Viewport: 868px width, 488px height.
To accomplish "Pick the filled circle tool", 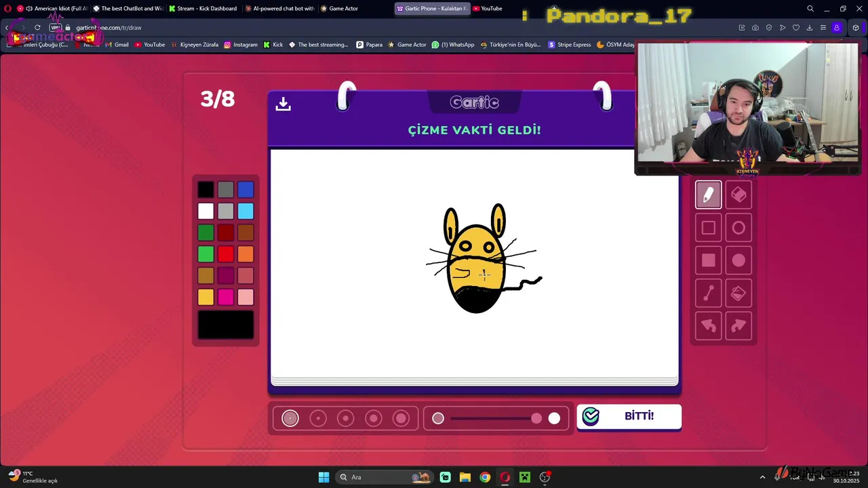I will pos(738,260).
